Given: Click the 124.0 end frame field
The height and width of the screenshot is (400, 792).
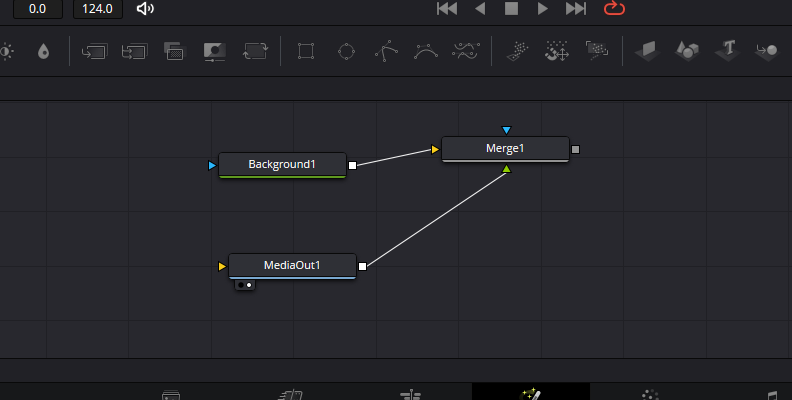Looking at the screenshot, I should (98, 9).
